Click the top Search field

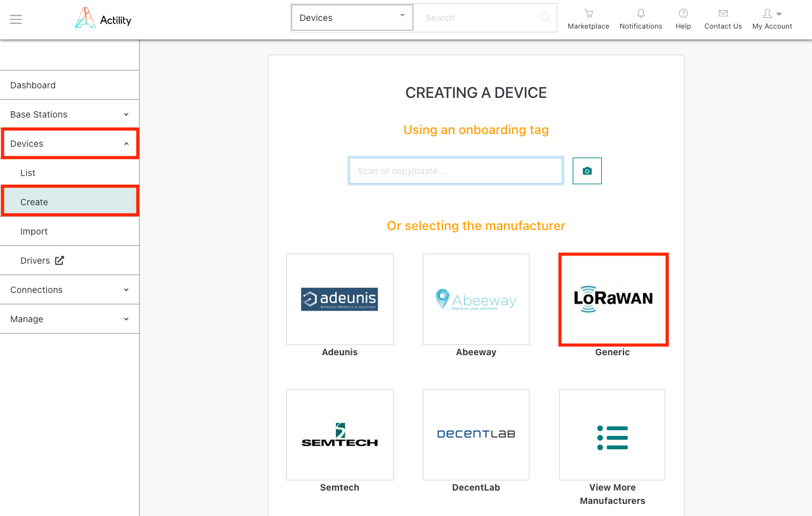click(476, 18)
